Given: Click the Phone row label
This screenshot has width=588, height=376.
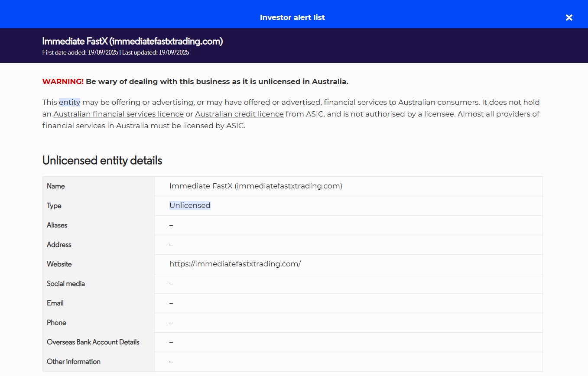Looking at the screenshot, I should [56, 322].
